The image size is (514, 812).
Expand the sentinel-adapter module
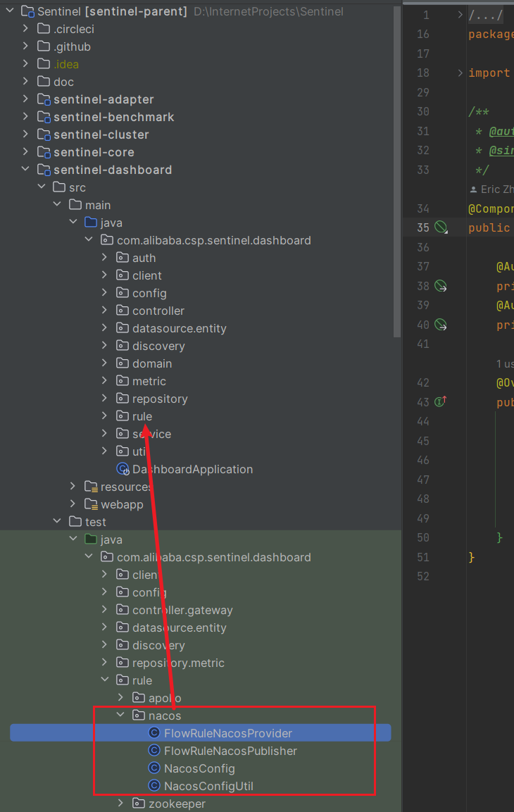[x=25, y=99]
